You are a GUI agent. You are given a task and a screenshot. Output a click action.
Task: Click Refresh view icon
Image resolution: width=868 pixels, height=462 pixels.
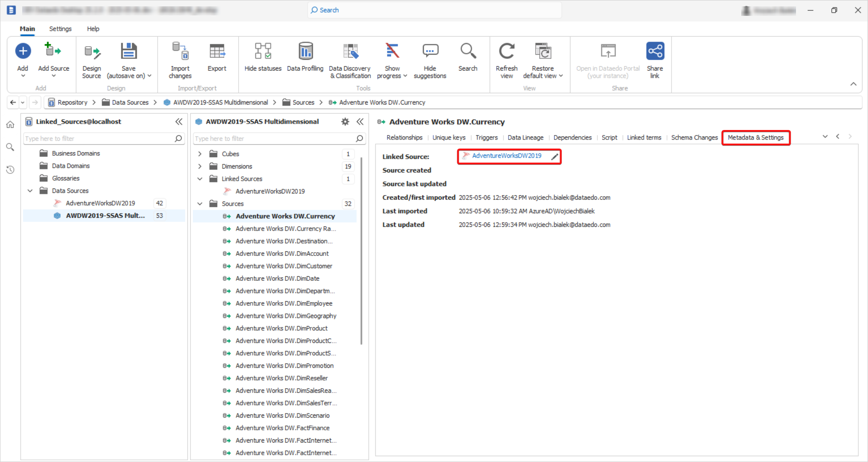507,51
